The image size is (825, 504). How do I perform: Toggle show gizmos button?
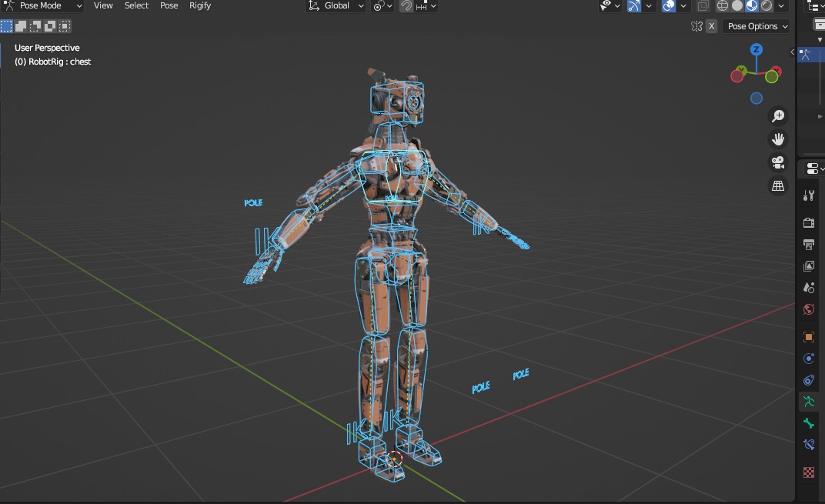tap(634, 6)
